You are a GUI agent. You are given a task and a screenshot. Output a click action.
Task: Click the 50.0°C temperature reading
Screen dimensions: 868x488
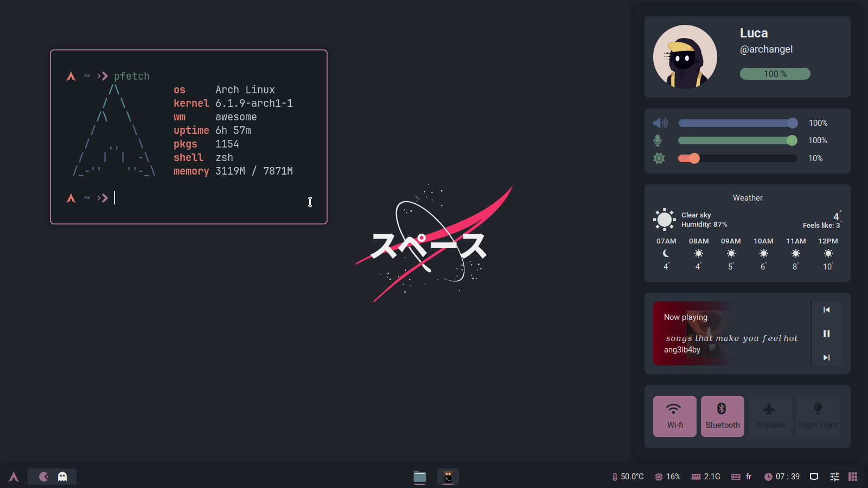pyautogui.click(x=632, y=477)
